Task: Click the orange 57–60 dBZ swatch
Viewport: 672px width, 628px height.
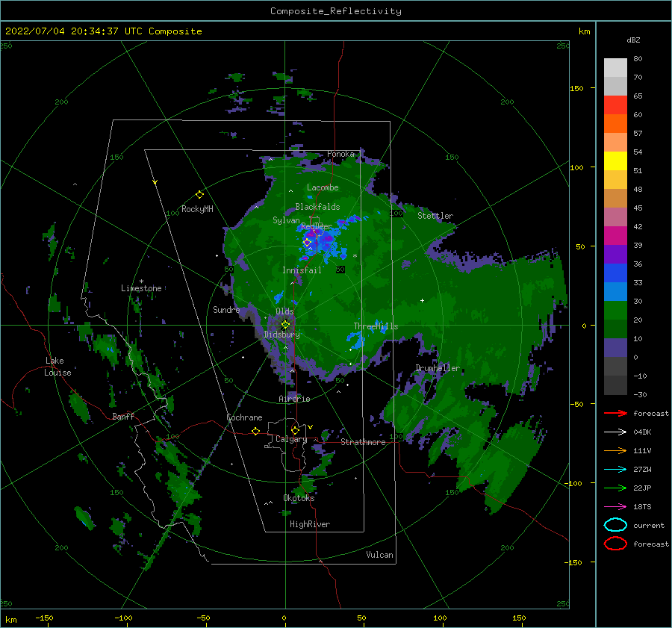Action: pos(615,124)
